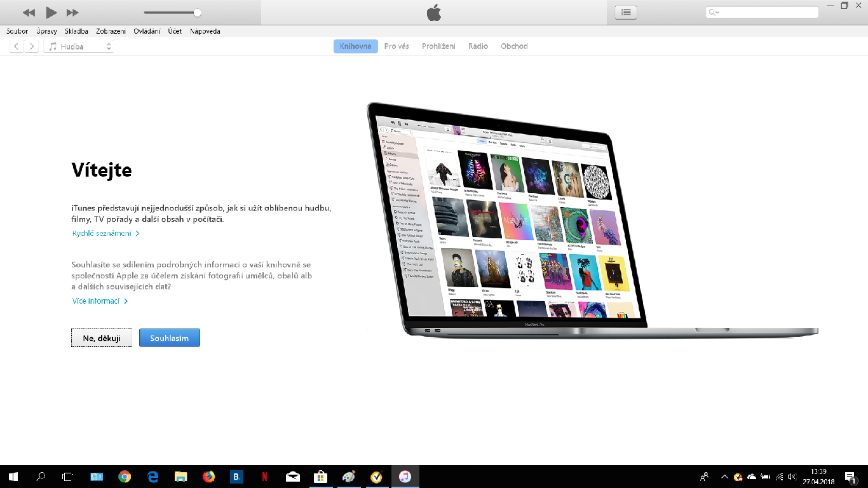Open File Explorer from the taskbar
This screenshot has width=868, height=488.
pos(180,477)
